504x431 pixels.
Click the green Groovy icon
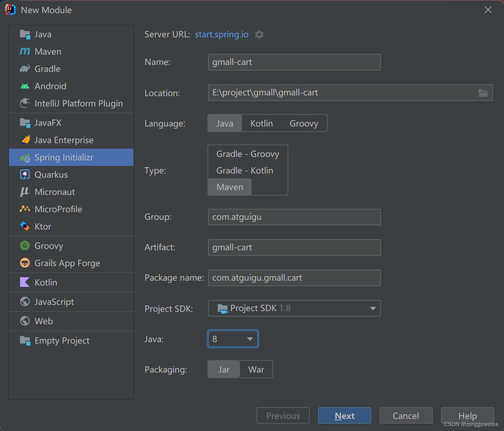pos(25,246)
